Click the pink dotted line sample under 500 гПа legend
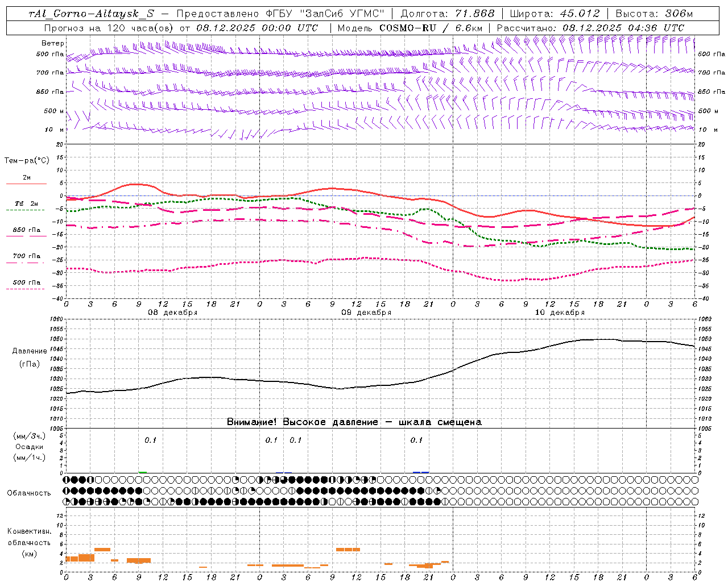This screenshot has width=728, height=582. (25, 289)
